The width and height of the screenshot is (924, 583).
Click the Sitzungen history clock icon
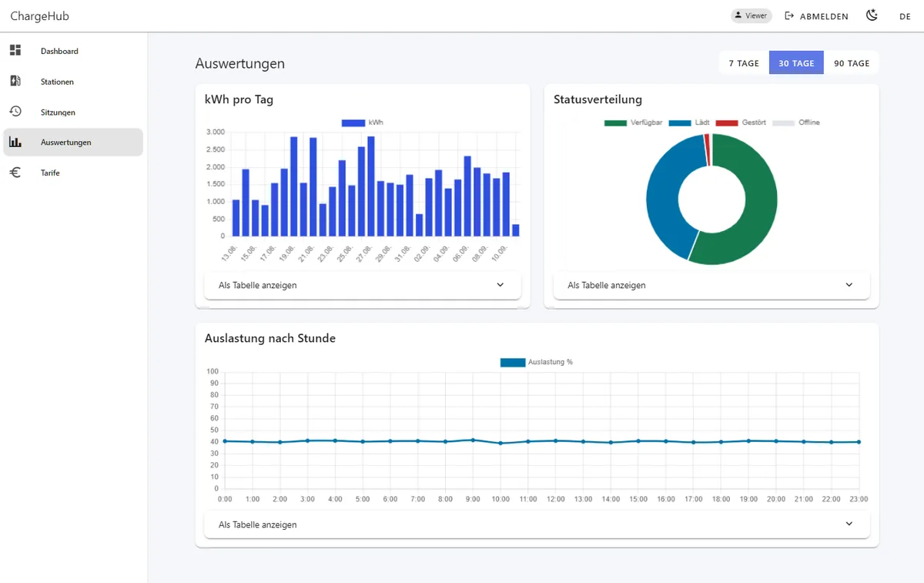coord(15,112)
